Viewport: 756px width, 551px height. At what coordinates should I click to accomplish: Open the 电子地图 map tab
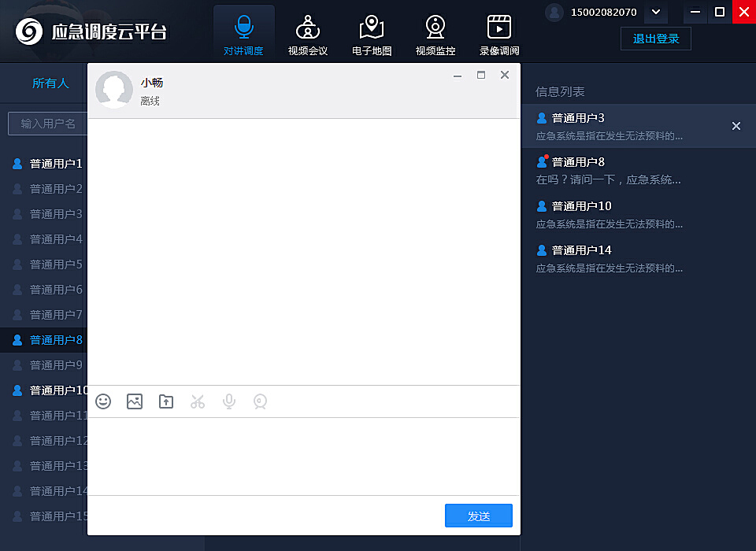point(372,35)
